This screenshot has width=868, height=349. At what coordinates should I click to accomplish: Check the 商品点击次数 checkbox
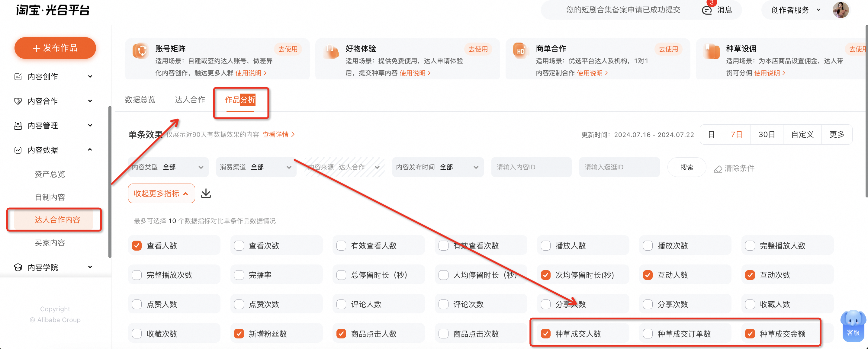(443, 334)
